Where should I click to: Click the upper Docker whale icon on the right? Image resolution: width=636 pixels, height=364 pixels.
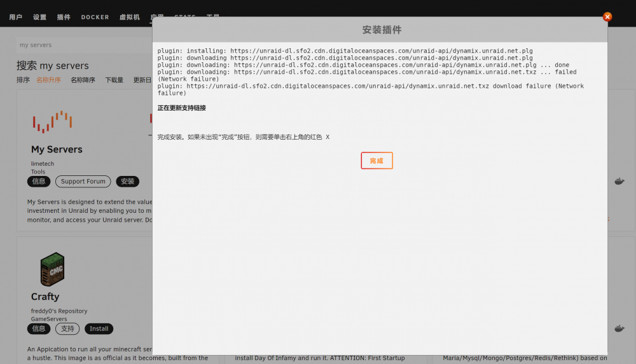(x=619, y=181)
